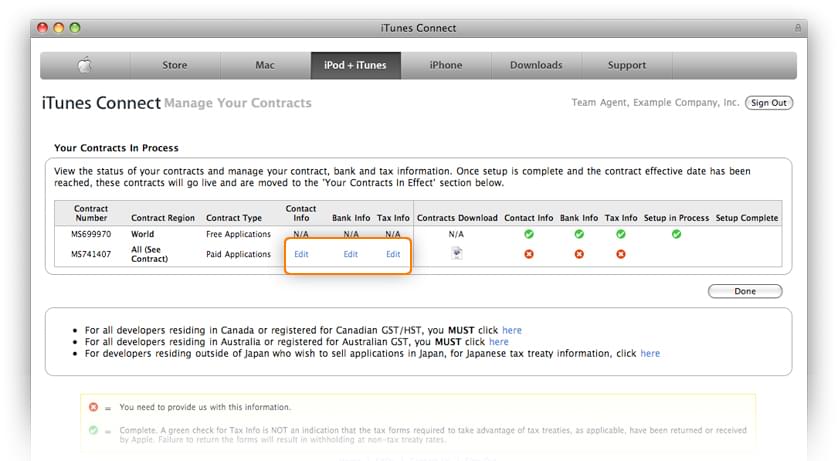The height and width of the screenshot is (461, 838).
Task: Click the 'World' contract region cell
Action: point(143,234)
